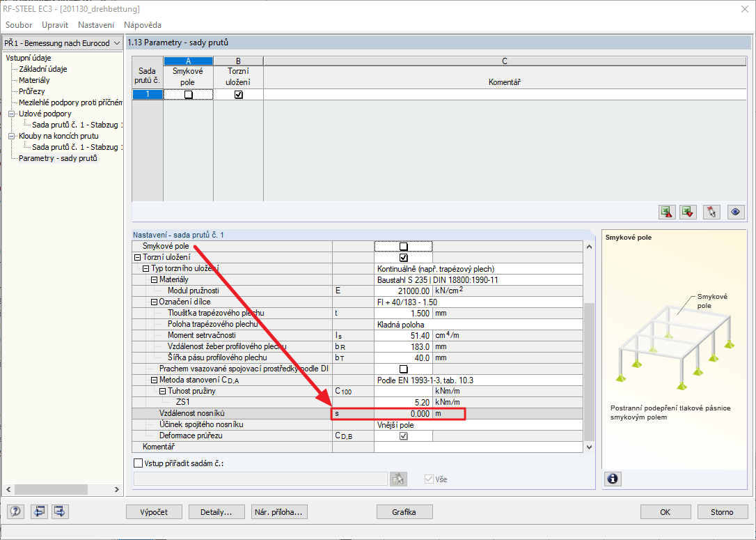Click the pick-member-set pointer icon
The image size is (756, 540).
click(711, 212)
